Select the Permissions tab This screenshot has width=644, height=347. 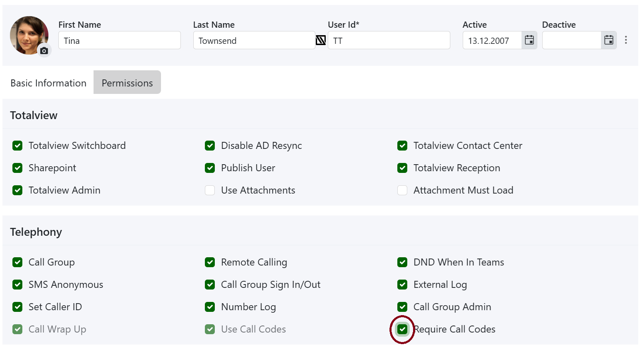(x=127, y=83)
